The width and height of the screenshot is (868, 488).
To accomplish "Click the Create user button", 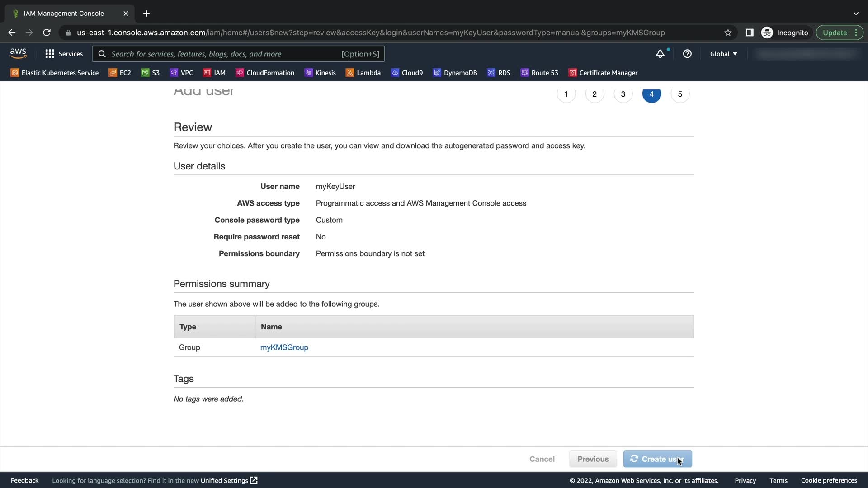I will [657, 459].
